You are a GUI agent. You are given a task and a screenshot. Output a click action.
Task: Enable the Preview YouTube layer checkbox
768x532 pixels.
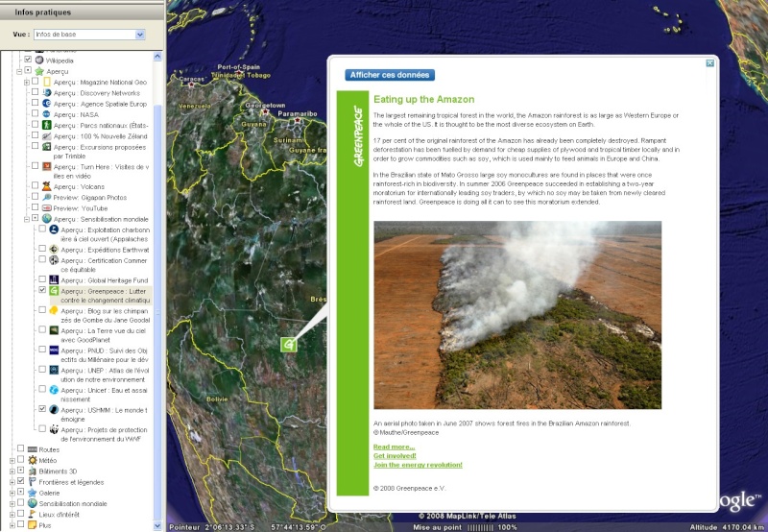pyautogui.click(x=35, y=206)
